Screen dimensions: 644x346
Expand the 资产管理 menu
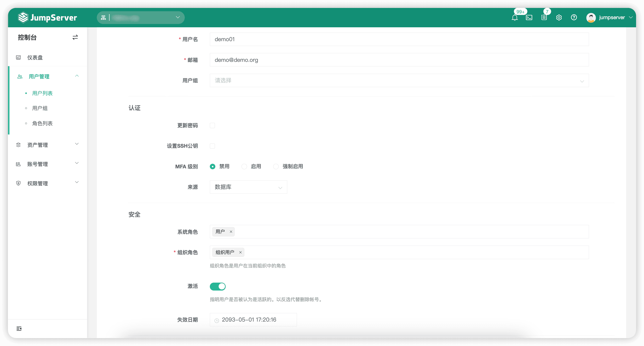[x=48, y=145]
